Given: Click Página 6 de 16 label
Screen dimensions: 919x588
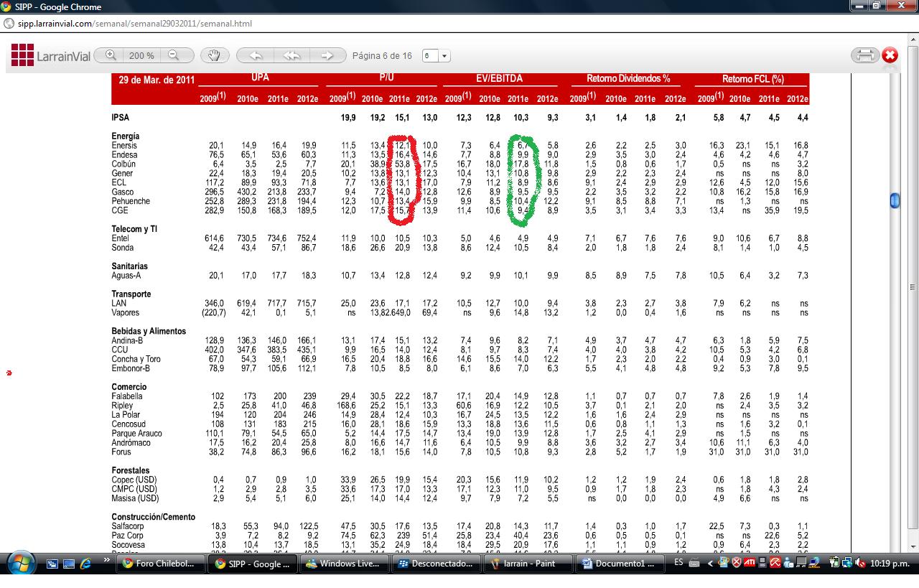Looking at the screenshot, I should coord(382,55).
